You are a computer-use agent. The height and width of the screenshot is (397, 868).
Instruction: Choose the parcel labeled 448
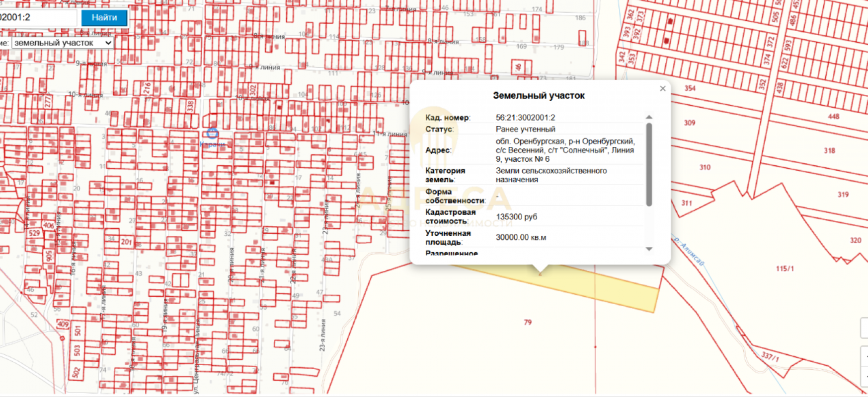(833, 117)
